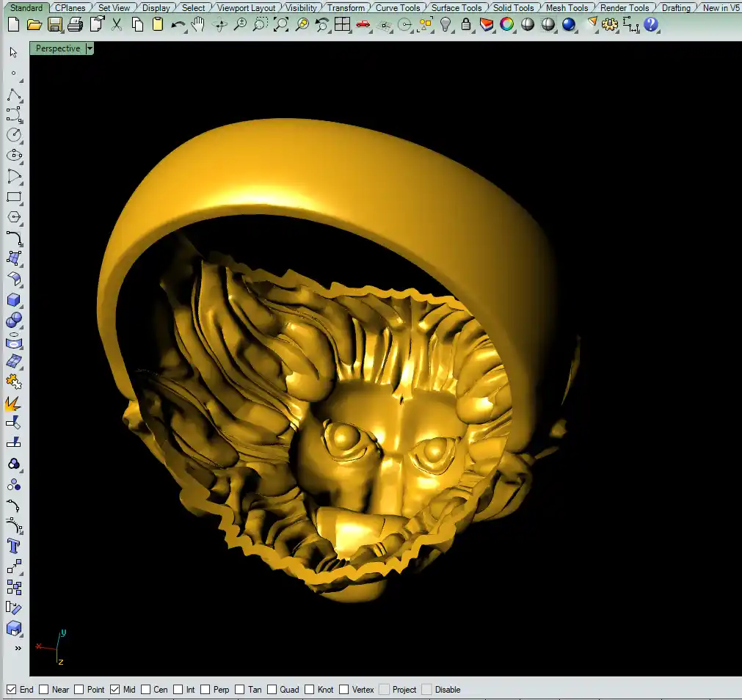Click the Save floppy disk icon
The height and width of the screenshot is (700, 742).
[54, 24]
